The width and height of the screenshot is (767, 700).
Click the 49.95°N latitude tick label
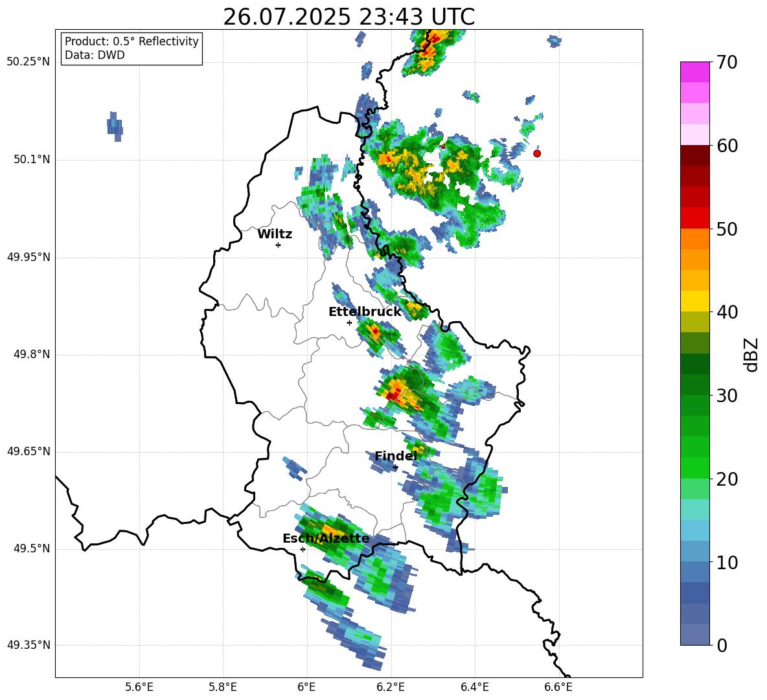tap(28, 257)
